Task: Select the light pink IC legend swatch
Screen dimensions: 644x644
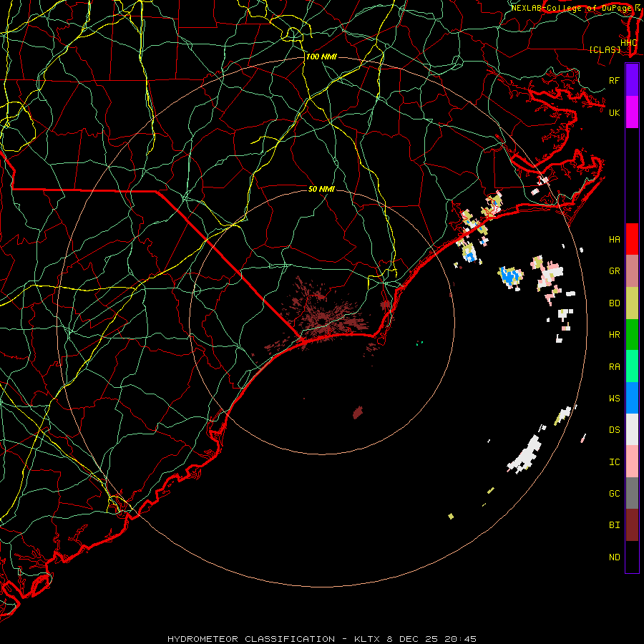Action: 632,462
